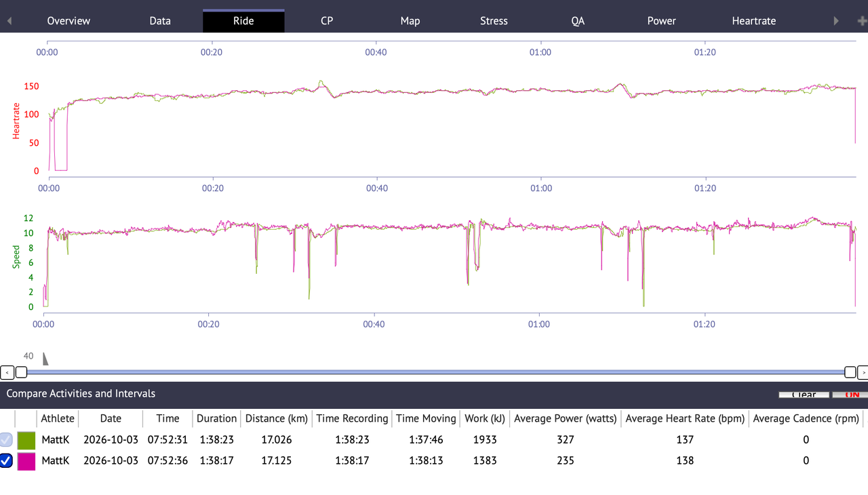Change the green activity color swatch
This screenshot has width=868, height=495.
[x=26, y=440]
